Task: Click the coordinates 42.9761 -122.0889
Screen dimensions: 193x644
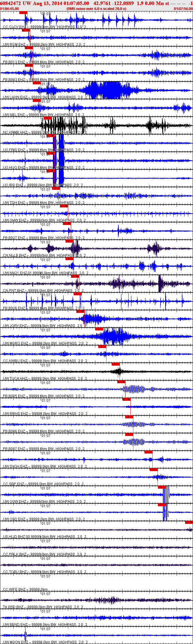Action: [113, 3]
